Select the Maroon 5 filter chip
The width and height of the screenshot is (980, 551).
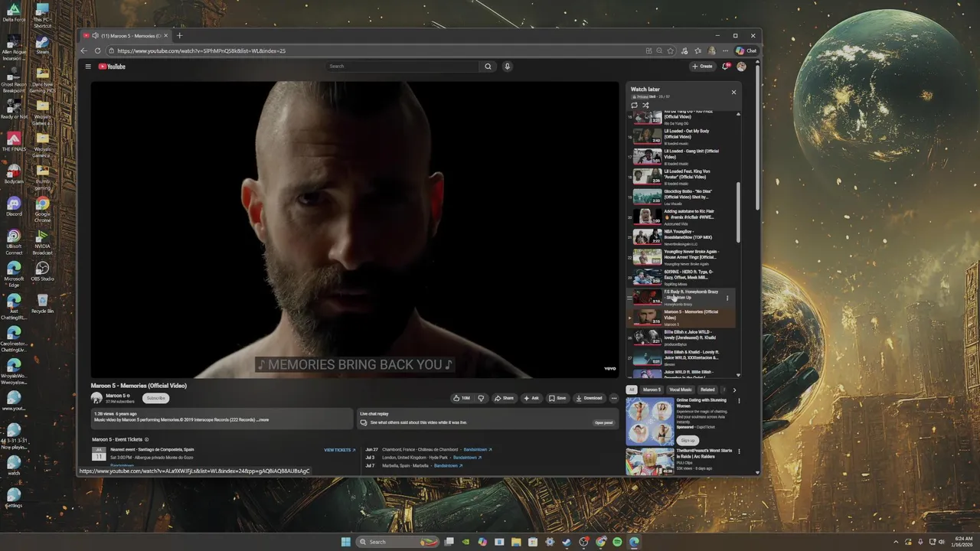[x=652, y=390]
